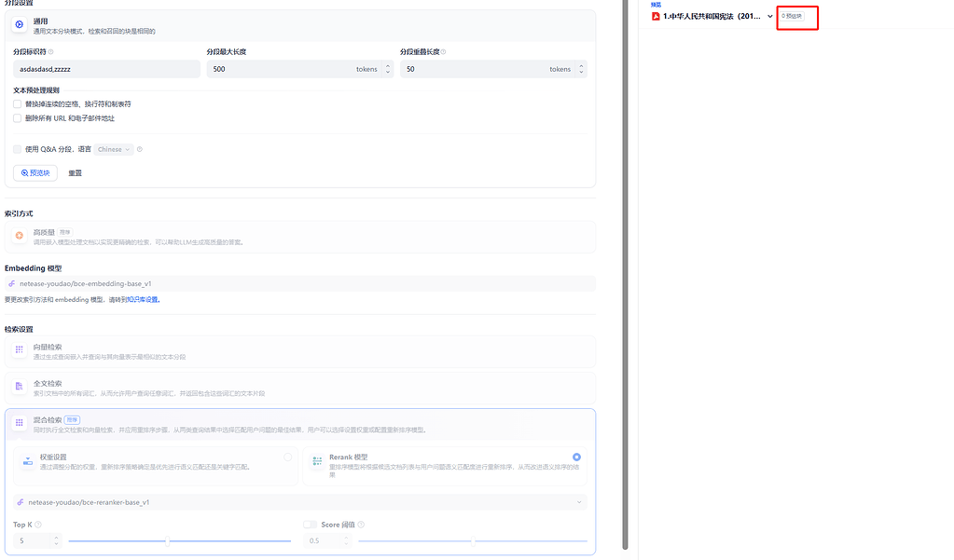This screenshot has height=560, width=954.
Task: Click the bce-reranker-base_v1 model icon
Action: [x=21, y=502]
